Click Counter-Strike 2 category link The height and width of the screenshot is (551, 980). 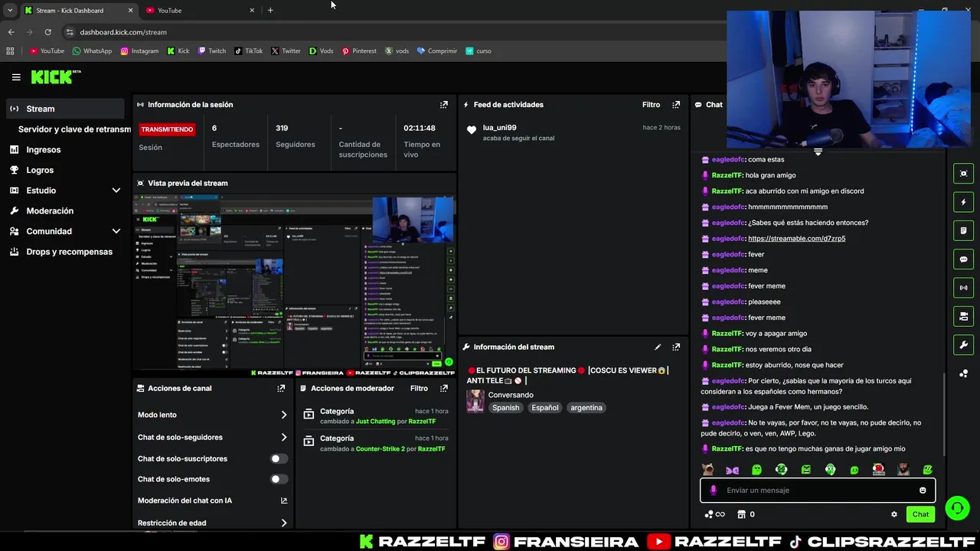[x=380, y=449]
